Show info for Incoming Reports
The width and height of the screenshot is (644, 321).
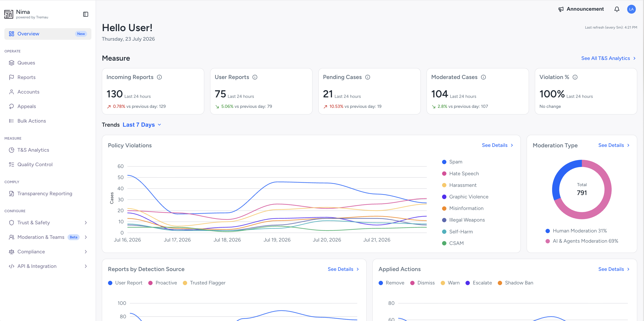click(x=159, y=77)
